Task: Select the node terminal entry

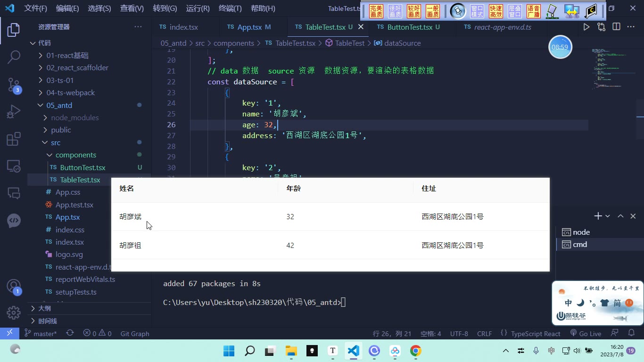Action: click(581, 232)
